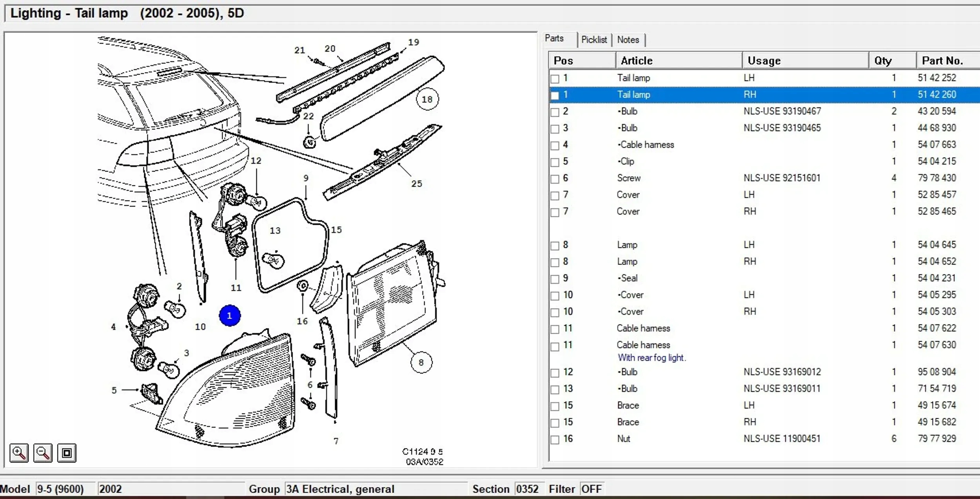Check the Nut 79 77 929 checkbox
Viewport: 980px width, 499px height.
click(x=555, y=440)
